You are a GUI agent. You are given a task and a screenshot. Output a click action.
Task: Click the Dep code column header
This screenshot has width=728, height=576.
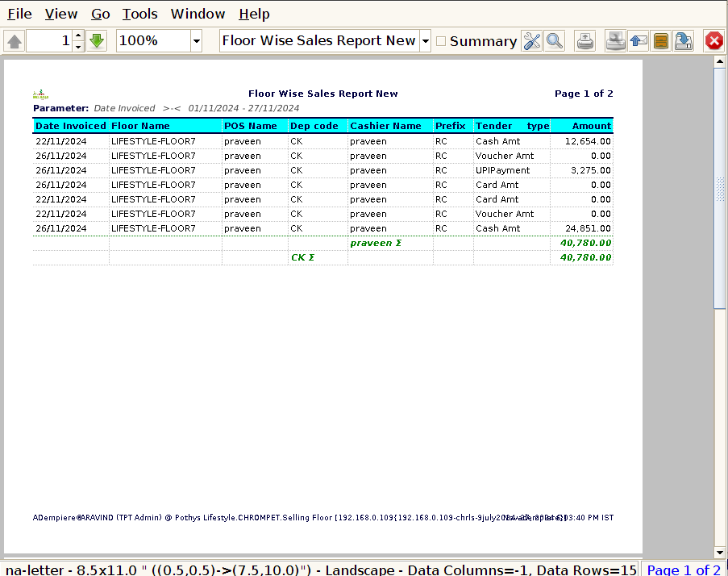[318, 126]
